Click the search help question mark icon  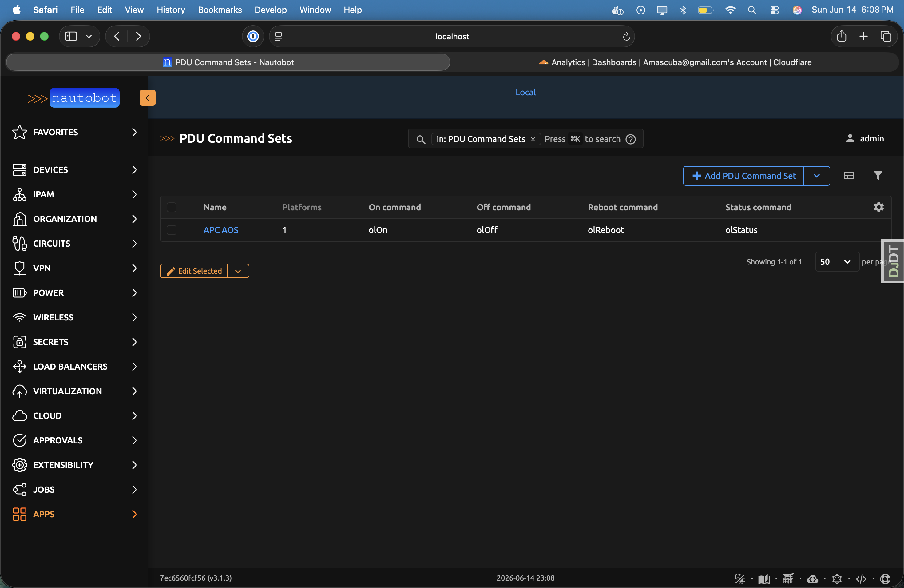click(631, 139)
